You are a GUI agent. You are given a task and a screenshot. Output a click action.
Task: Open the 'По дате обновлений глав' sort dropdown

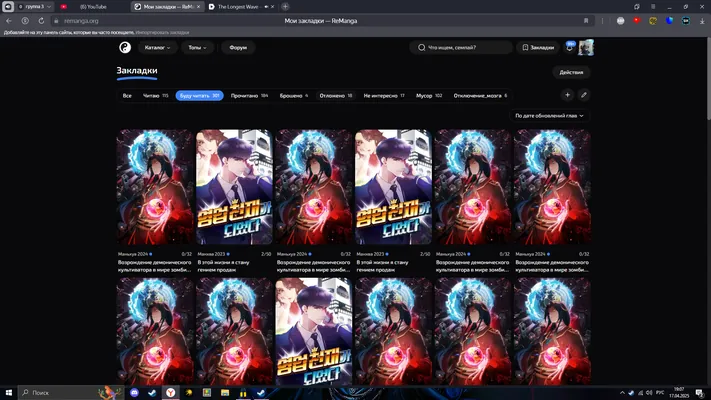(549, 116)
